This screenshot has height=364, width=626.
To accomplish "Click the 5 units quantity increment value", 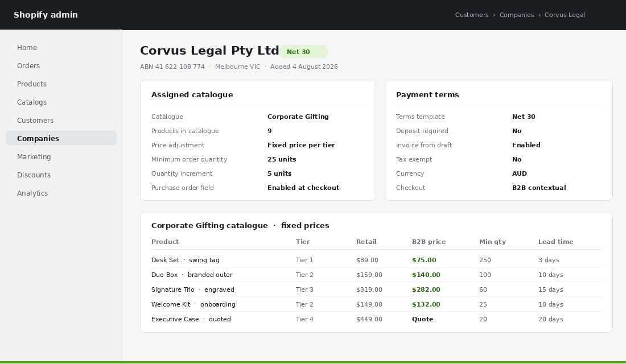I will 279,173.
